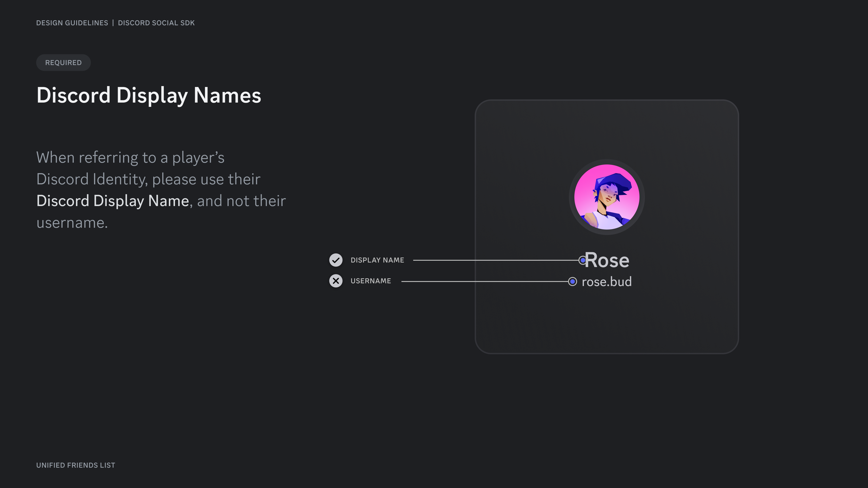Screen dimensions: 868x488
Task: Toggle the approved checkmark for display names
Action: (336, 260)
